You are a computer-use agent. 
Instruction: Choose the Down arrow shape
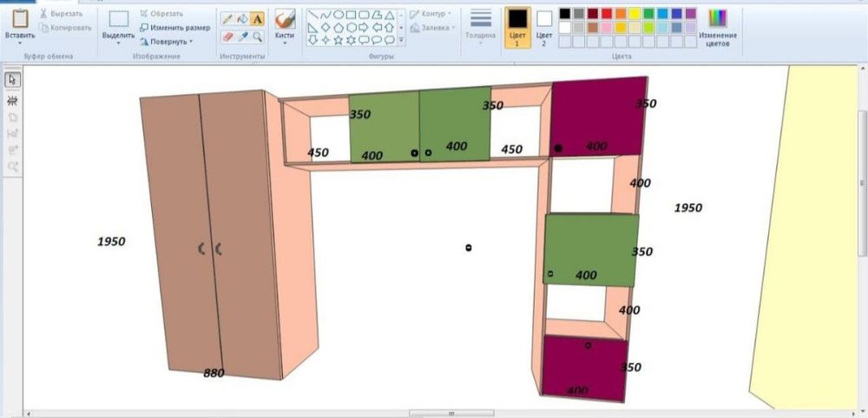312,40
